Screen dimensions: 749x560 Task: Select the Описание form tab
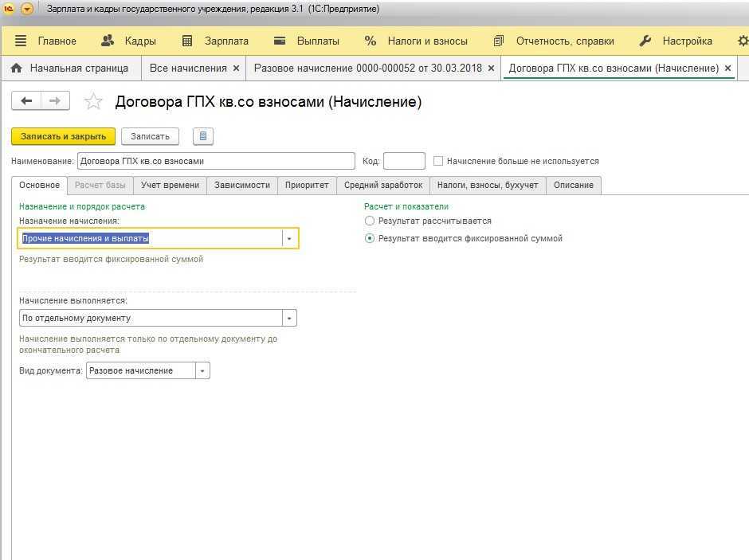573,186
